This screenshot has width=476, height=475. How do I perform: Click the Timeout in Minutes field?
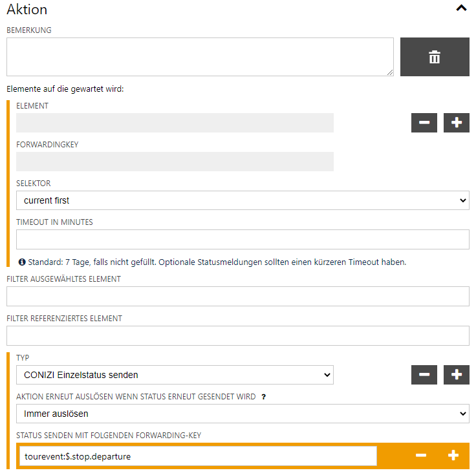(243, 239)
